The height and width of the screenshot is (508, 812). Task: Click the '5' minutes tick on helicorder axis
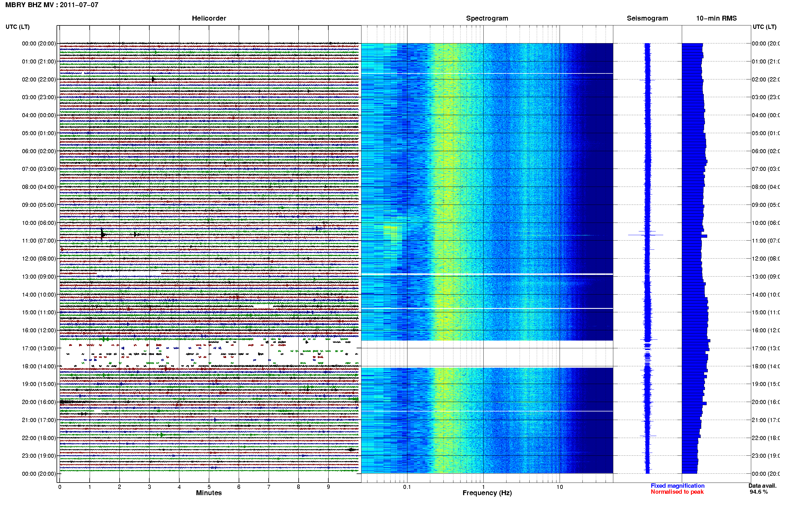point(209,487)
